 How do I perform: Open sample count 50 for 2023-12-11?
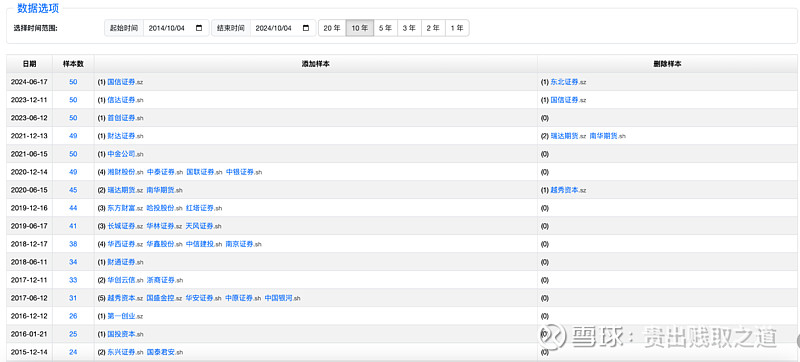(x=73, y=100)
